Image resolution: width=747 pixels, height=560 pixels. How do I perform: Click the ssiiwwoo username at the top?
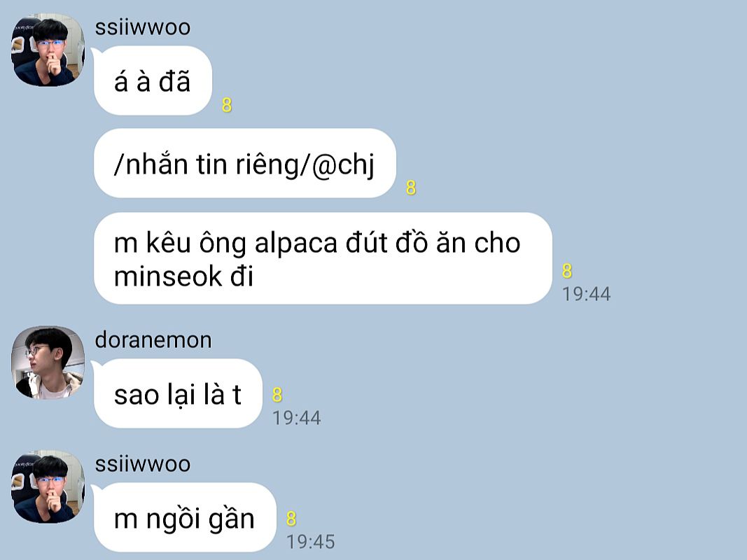pos(142,27)
